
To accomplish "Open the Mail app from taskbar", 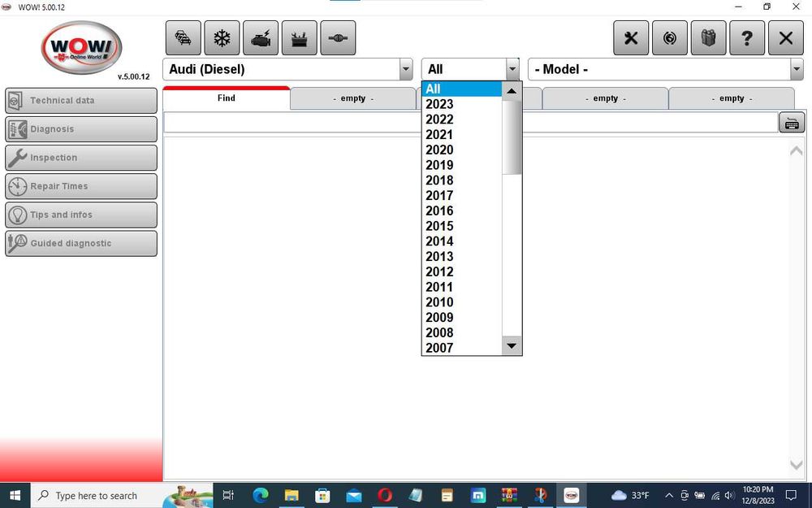I will tap(354, 496).
